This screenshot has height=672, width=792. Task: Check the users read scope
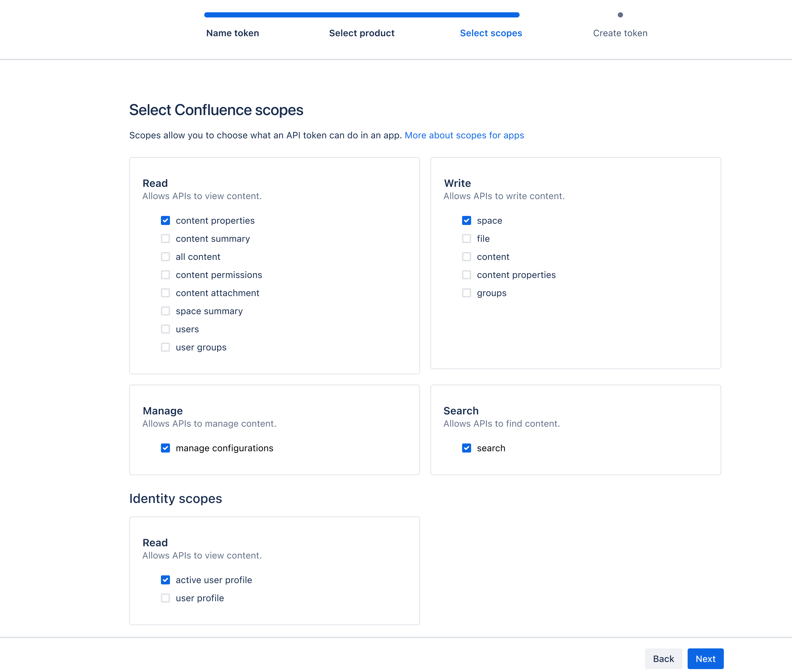coord(165,329)
